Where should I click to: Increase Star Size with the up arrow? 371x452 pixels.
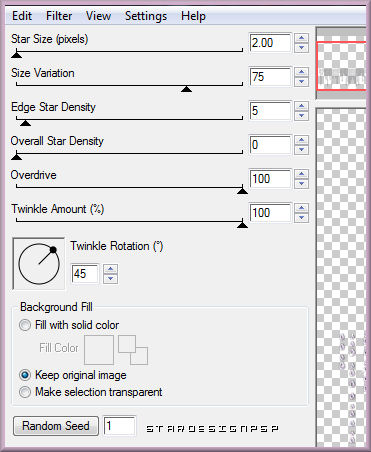[301, 38]
